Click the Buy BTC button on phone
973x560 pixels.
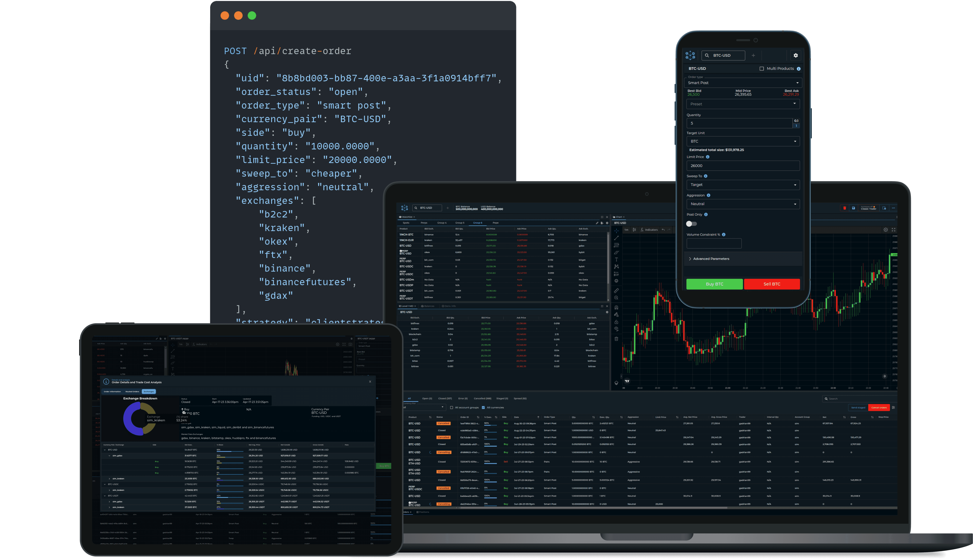point(714,284)
